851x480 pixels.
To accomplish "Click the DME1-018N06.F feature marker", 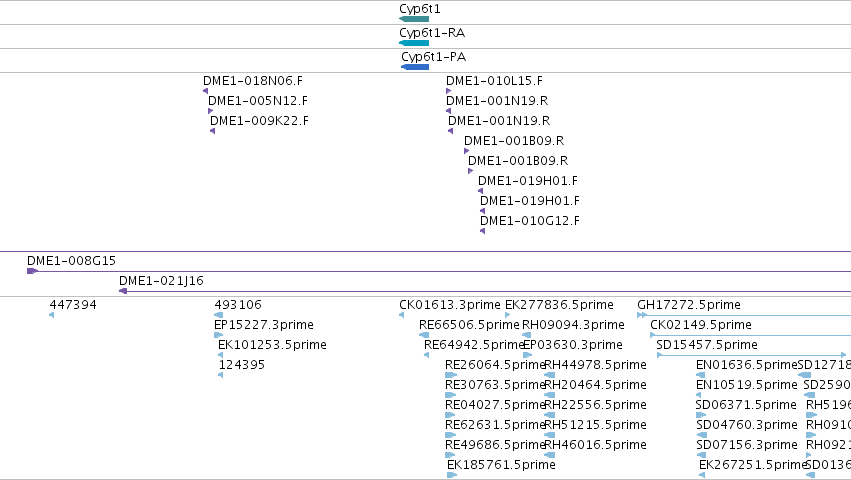I will click(x=205, y=91).
